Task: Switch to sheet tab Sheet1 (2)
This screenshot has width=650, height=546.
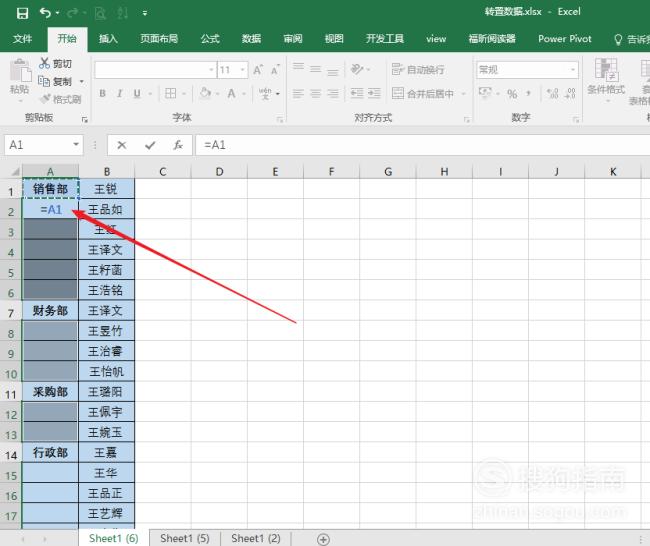Action: coord(256,539)
